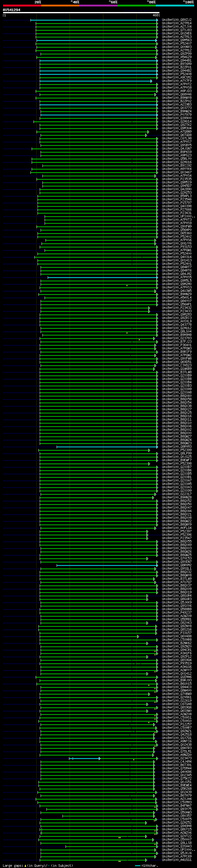Viewport: 197px width, 868px height.
Task: Select label UniRef100_A7PVT3
Action: 176,220
